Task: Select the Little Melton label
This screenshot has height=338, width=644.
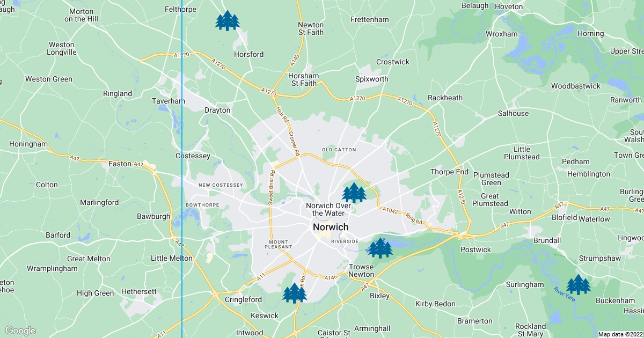Action: coord(171,258)
